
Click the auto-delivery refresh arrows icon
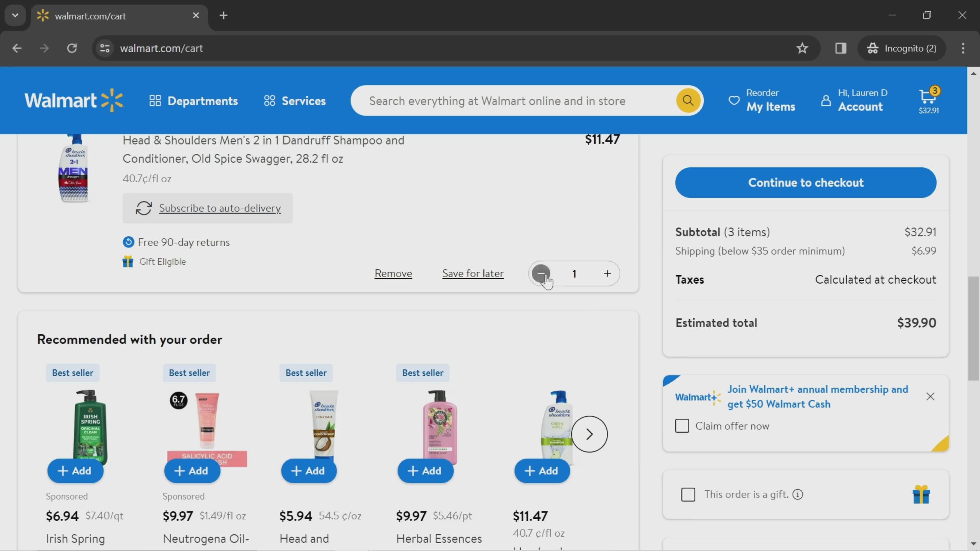pos(144,208)
